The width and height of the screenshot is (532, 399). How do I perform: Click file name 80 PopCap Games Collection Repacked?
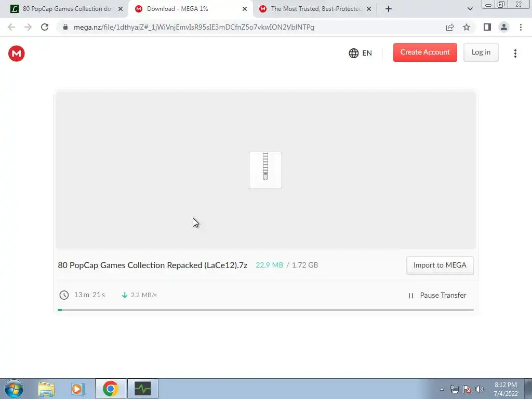152,265
